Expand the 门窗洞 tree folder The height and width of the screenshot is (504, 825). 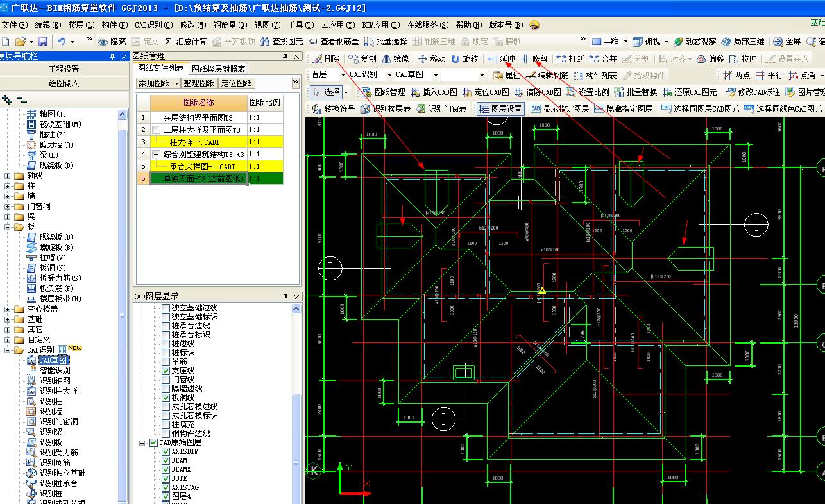click(x=8, y=206)
